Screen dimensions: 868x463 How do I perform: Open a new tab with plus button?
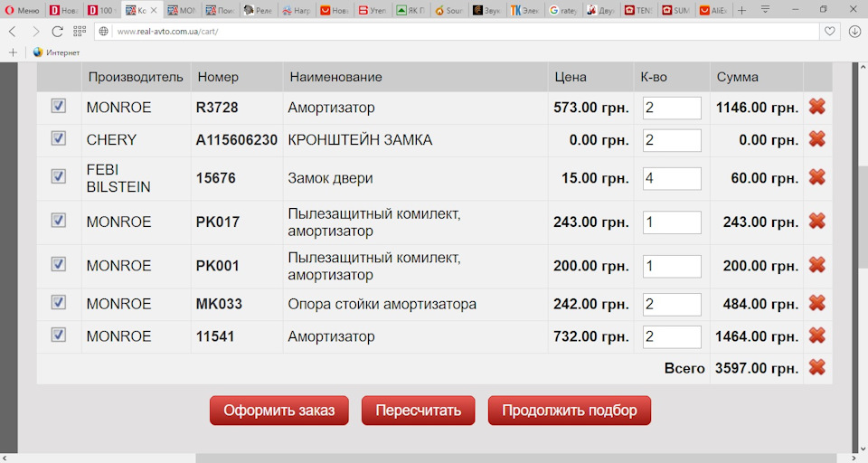pyautogui.click(x=741, y=10)
